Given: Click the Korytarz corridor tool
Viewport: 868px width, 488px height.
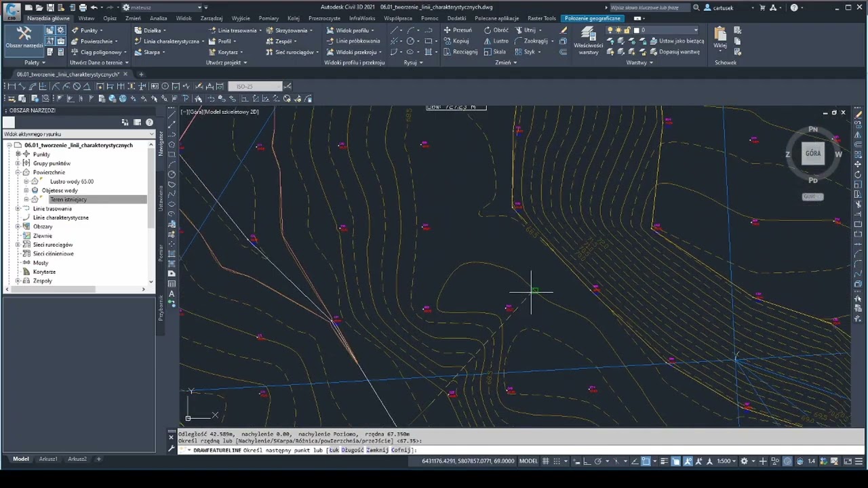Looking at the screenshot, I should click(224, 52).
